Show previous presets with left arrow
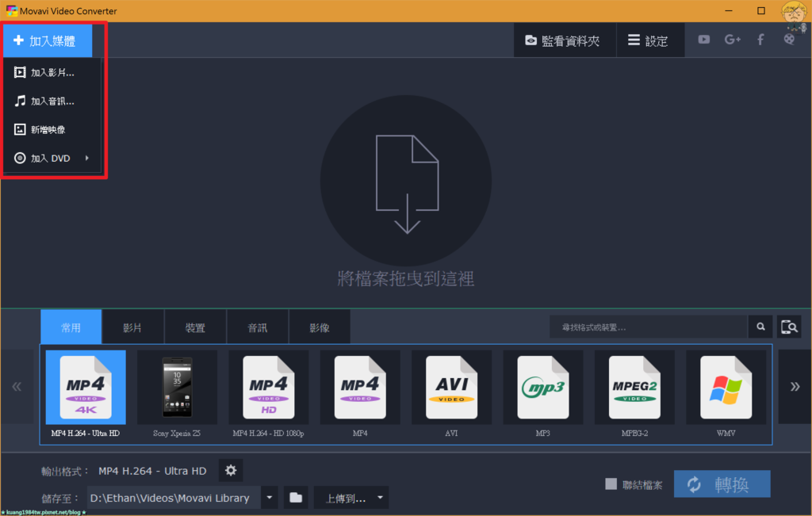The width and height of the screenshot is (812, 516). click(17, 387)
